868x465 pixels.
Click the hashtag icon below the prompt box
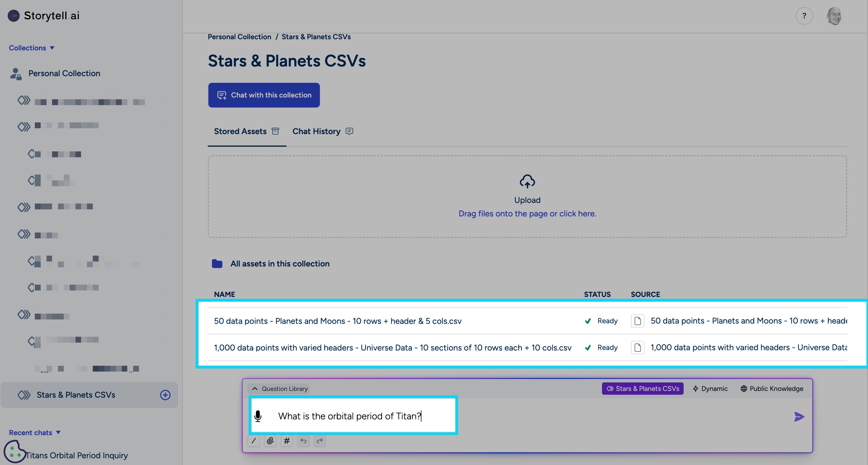point(287,441)
